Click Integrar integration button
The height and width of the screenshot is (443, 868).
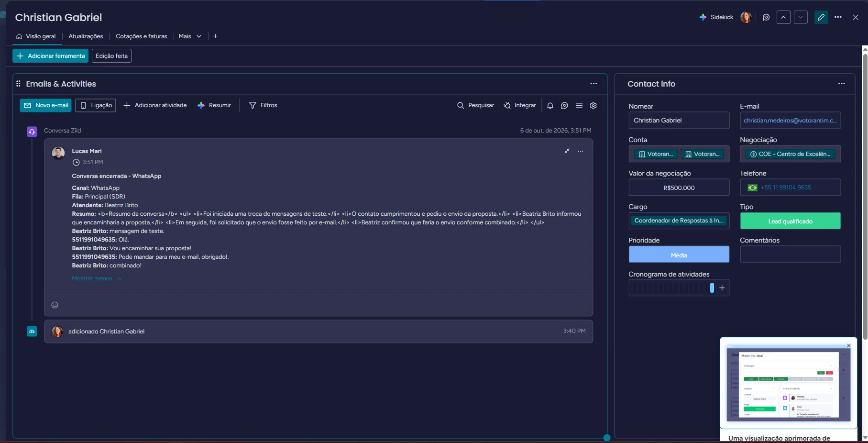tap(519, 105)
